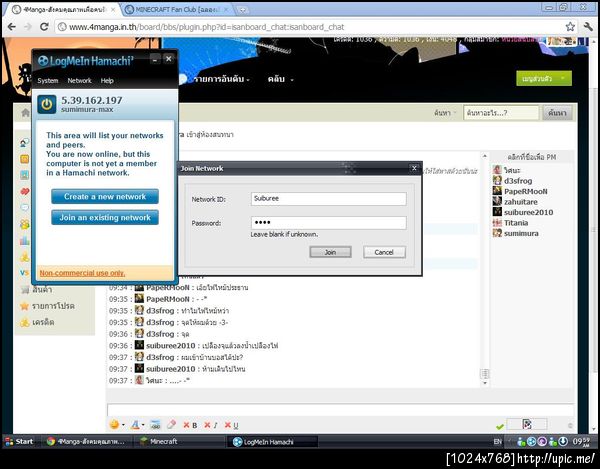The width and height of the screenshot is (600, 469).
Task: Switch to the 4Manga browser tab
Action: coord(64,10)
